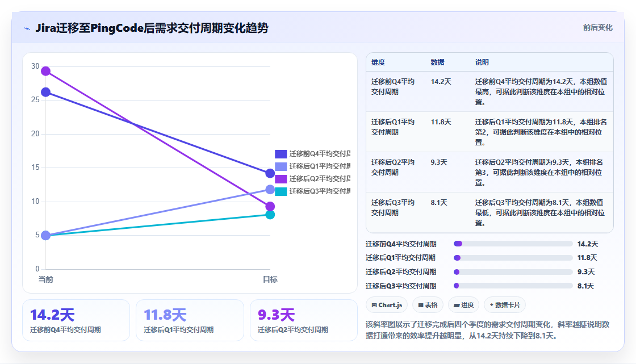Click the 迁移前Q4平均交付周期 progress bar

tap(513, 244)
